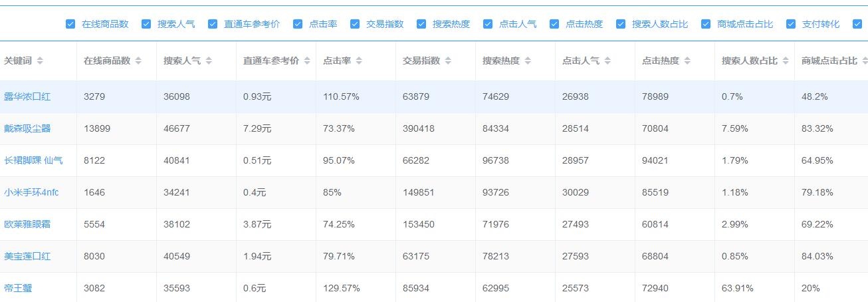868x302 pixels.
Task: Click the 交易指数 column header text
Action: point(421,61)
